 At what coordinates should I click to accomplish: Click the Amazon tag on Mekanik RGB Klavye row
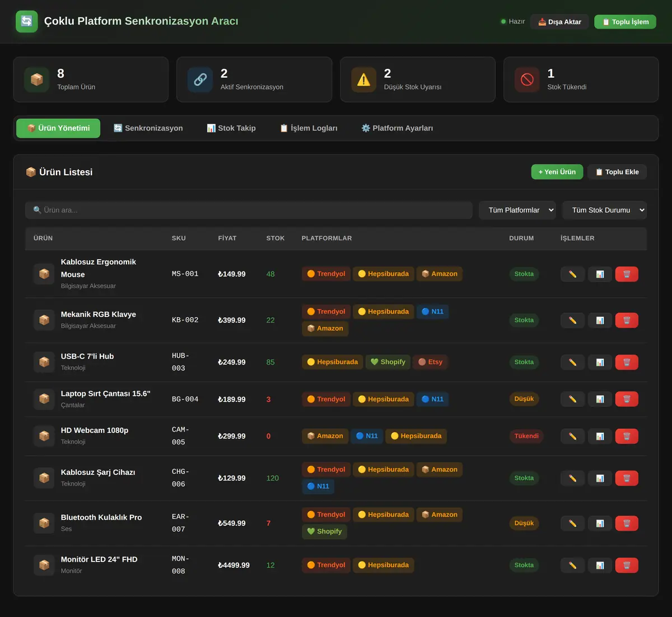pos(325,329)
